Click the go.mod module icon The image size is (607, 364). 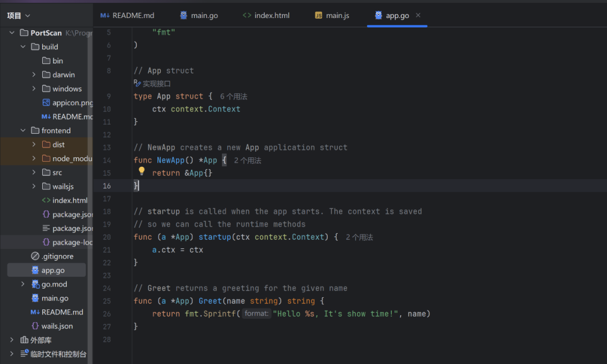click(35, 284)
